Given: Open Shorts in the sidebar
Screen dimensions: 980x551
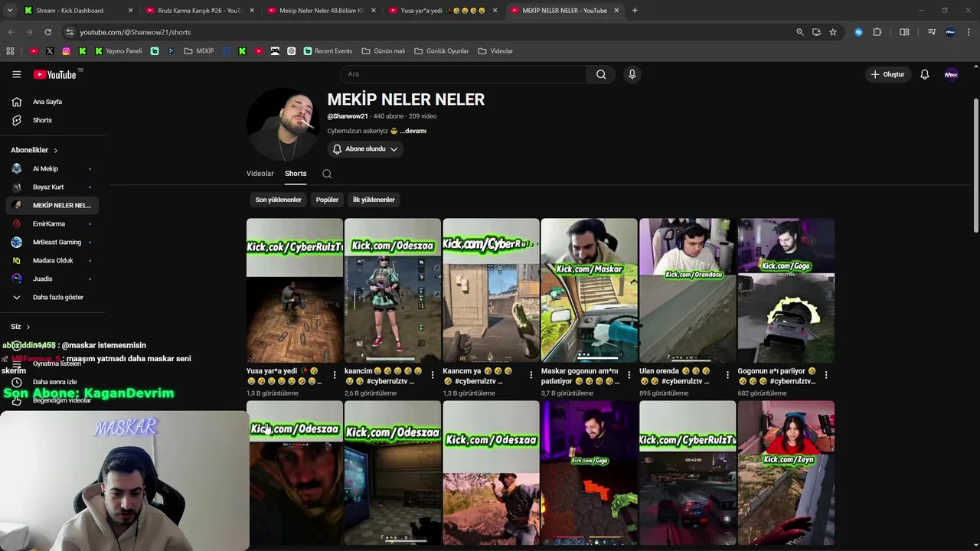Looking at the screenshot, I should [x=51, y=120].
